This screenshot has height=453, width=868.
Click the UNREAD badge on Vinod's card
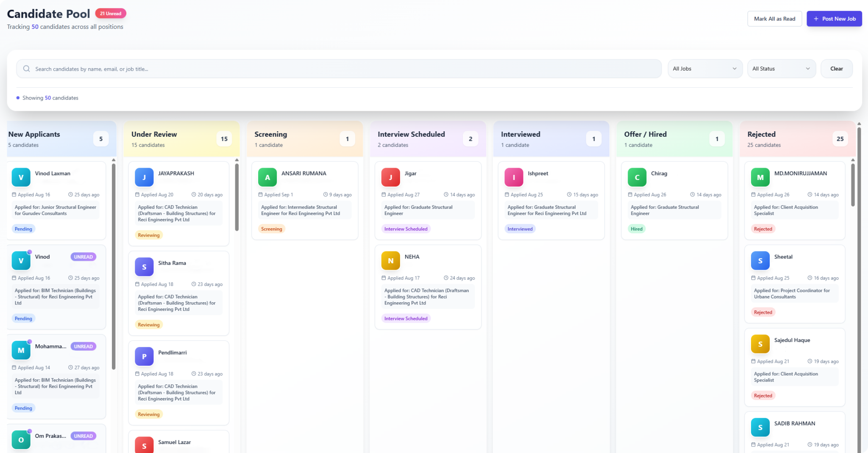pyautogui.click(x=83, y=257)
